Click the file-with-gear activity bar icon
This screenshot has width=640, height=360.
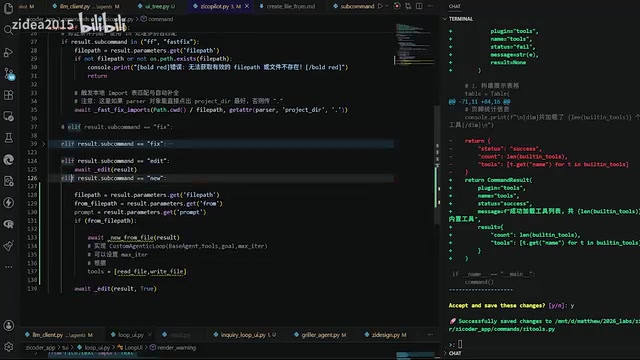(x=8, y=181)
